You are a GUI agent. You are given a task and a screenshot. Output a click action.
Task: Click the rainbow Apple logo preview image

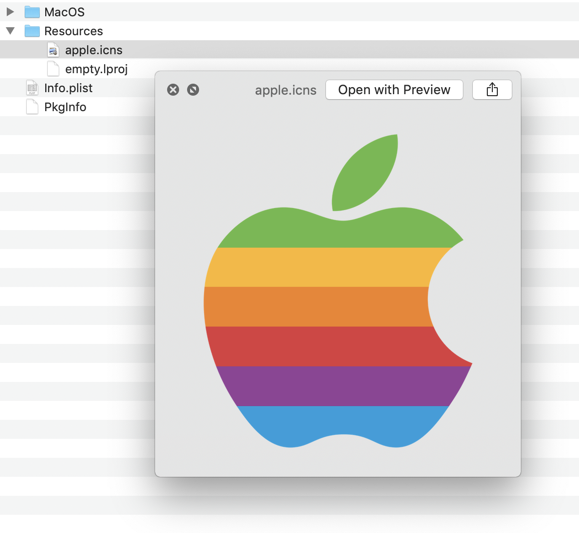click(338, 291)
